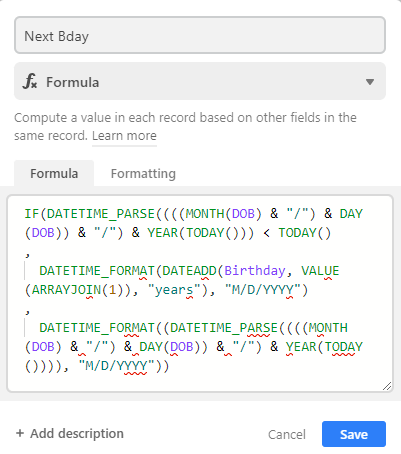401x454 pixels.
Task: Open the field type dropdown arrow
Action: coord(370,82)
